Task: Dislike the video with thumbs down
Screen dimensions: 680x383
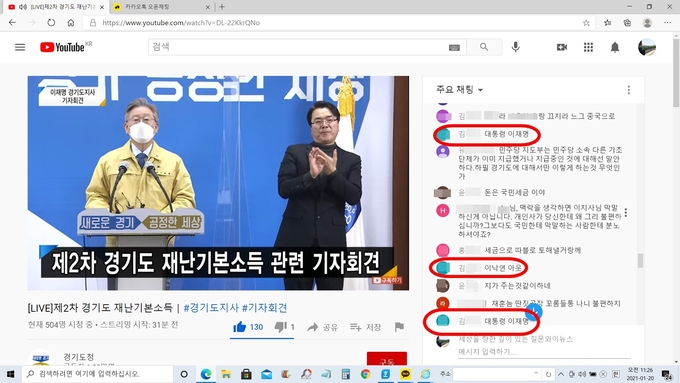Action: [284, 327]
